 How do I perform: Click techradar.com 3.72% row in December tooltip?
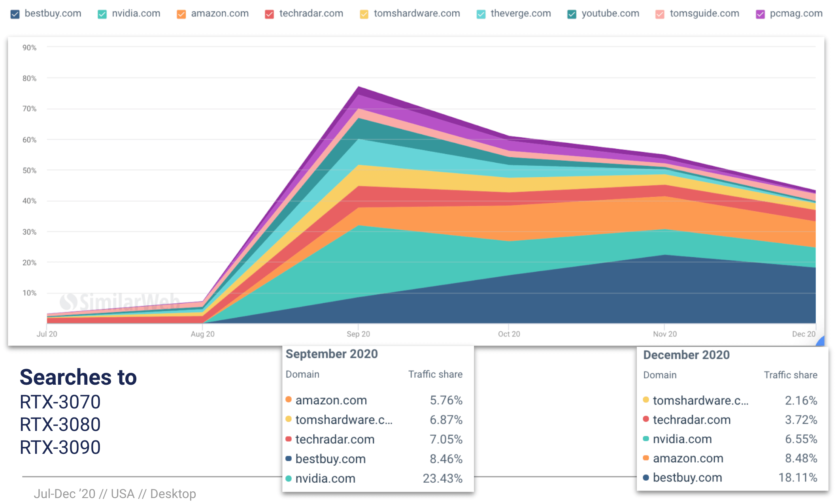pos(730,419)
